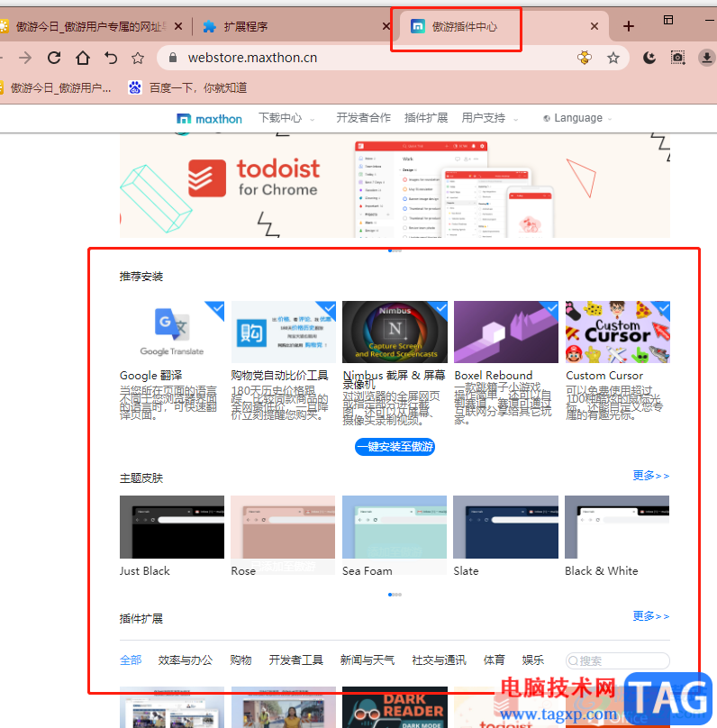Select the 娱乐 category
This screenshot has width=717, height=728.
click(x=532, y=660)
